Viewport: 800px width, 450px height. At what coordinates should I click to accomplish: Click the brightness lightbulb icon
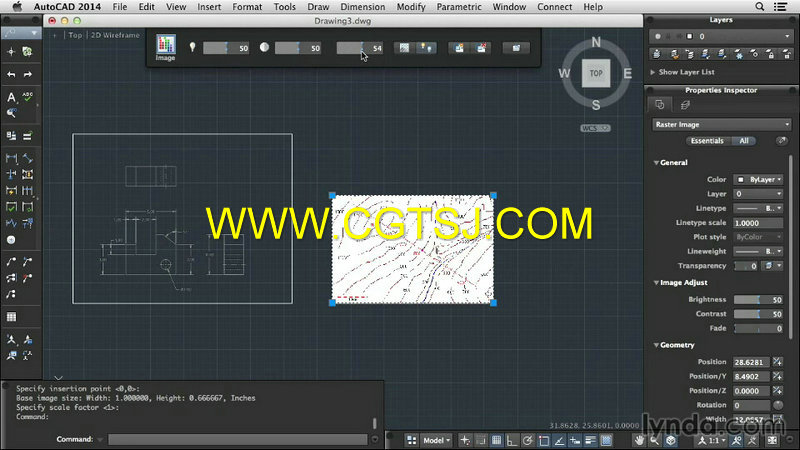(x=192, y=47)
